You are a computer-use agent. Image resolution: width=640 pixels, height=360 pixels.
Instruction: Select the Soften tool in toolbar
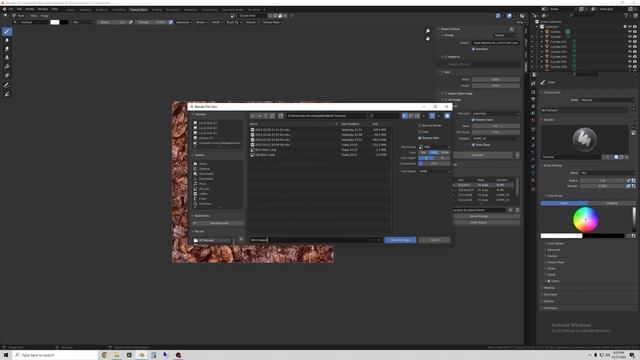[7, 40]
